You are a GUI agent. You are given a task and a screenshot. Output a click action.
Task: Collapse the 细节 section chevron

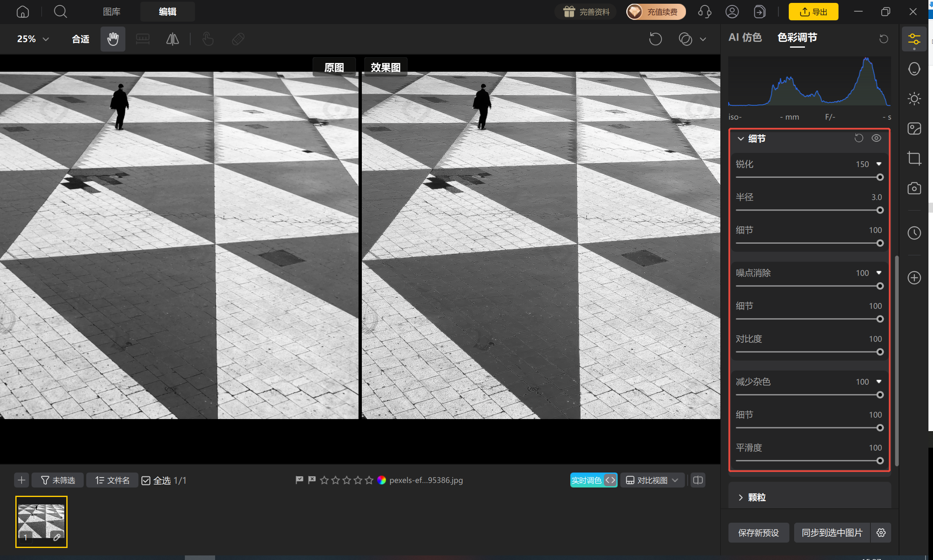741,138
